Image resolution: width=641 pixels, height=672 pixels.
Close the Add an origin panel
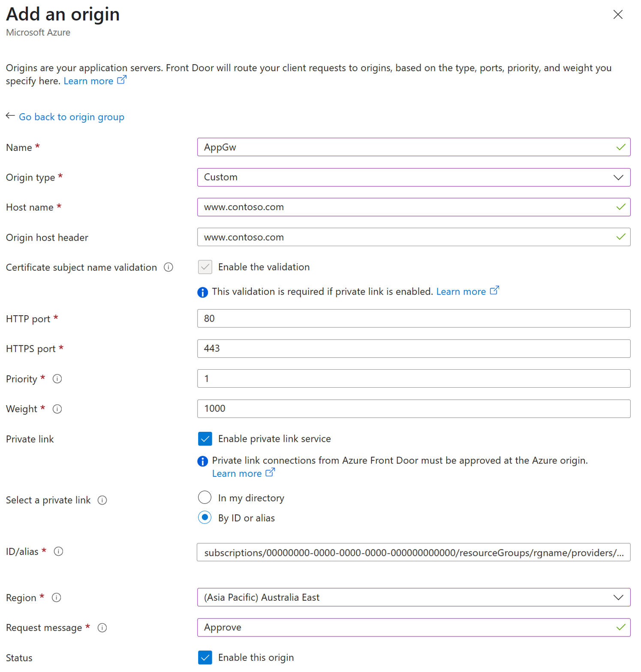point(618,15)
